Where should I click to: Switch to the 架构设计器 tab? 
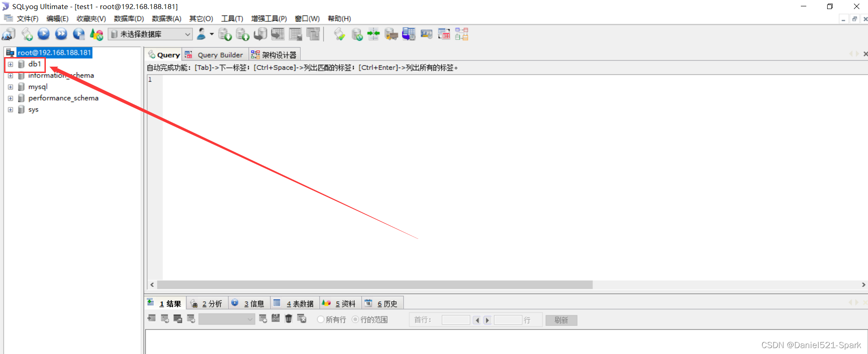point(275,55)
